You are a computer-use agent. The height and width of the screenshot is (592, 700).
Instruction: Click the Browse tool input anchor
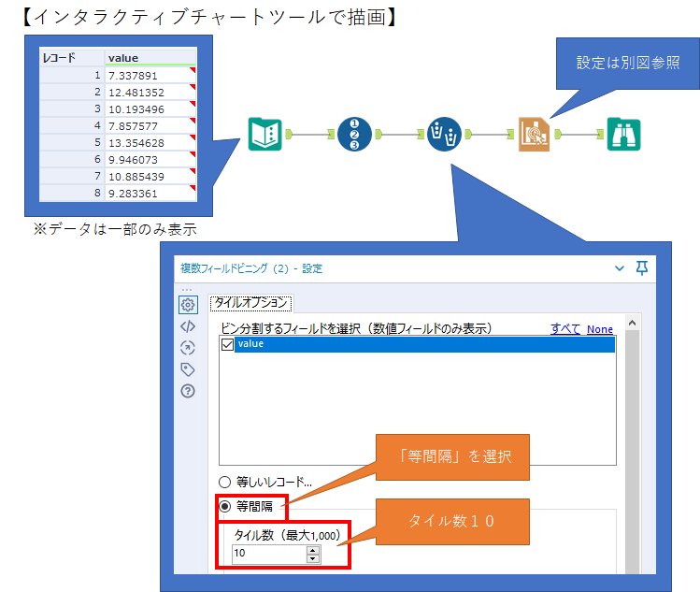pos(600,134)
